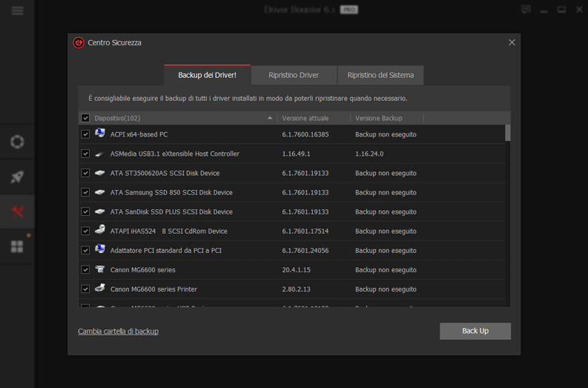
Task: Click the Dispositivo(102) column header
Action: click(117, 118)
